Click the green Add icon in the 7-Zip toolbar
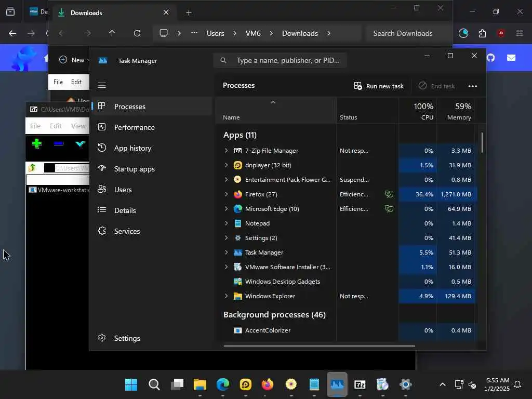 [37, 143]
